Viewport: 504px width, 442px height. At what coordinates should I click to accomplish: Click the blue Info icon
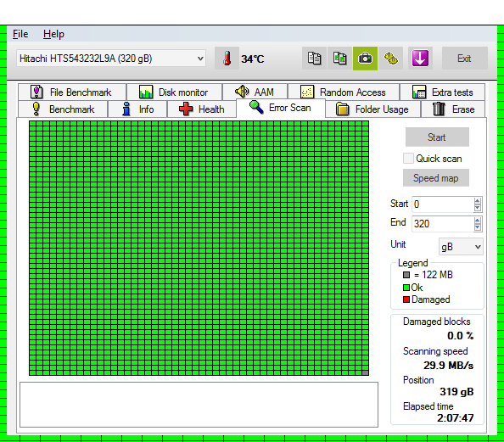pyautogui.click(x=126, y=109)
